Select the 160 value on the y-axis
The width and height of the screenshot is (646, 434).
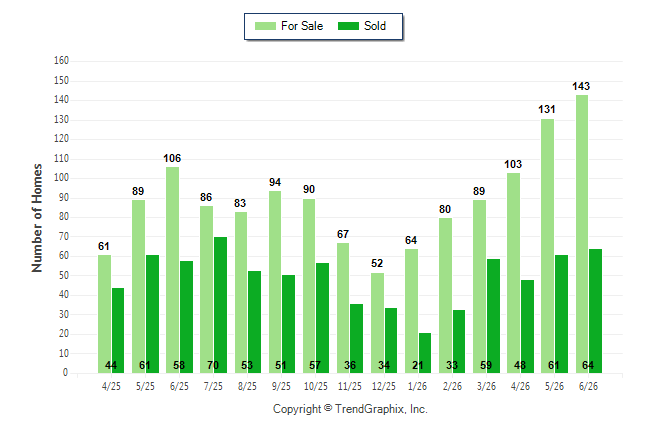click(61, 61)
